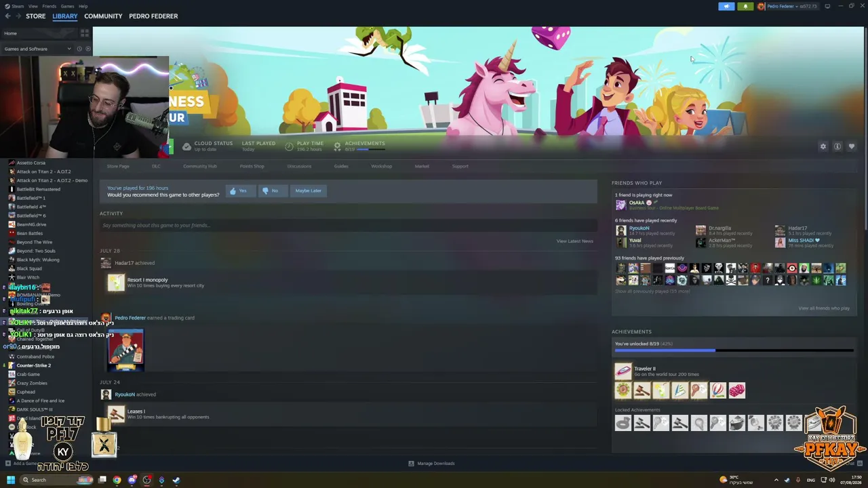This screenshot has height=488, width=868.
Task: Click the Assetto Corsa game icon
Action: (12, 163)
